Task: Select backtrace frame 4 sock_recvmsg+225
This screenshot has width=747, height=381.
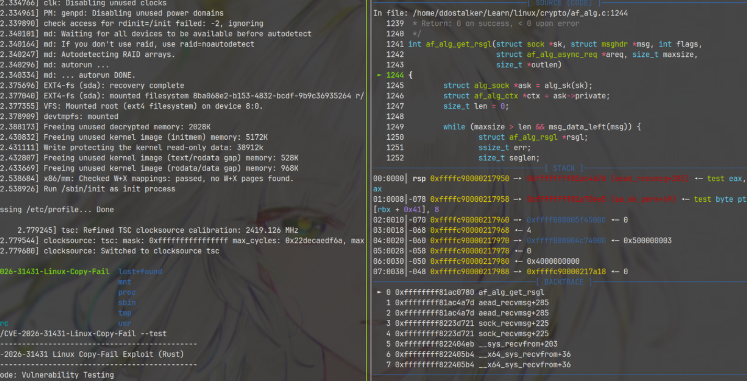Action: 467,334
